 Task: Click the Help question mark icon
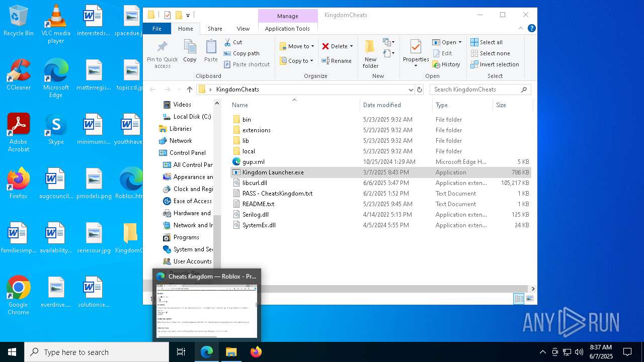click(531, 29)
